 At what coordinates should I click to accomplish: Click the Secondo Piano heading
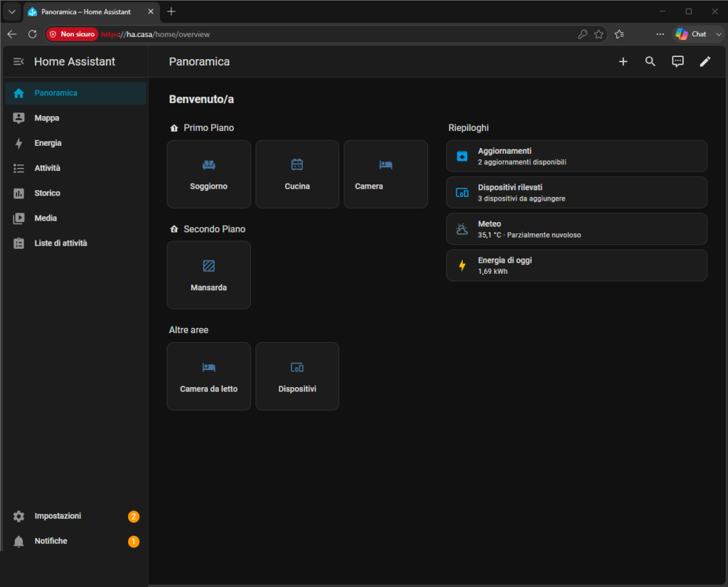point(215,229)
